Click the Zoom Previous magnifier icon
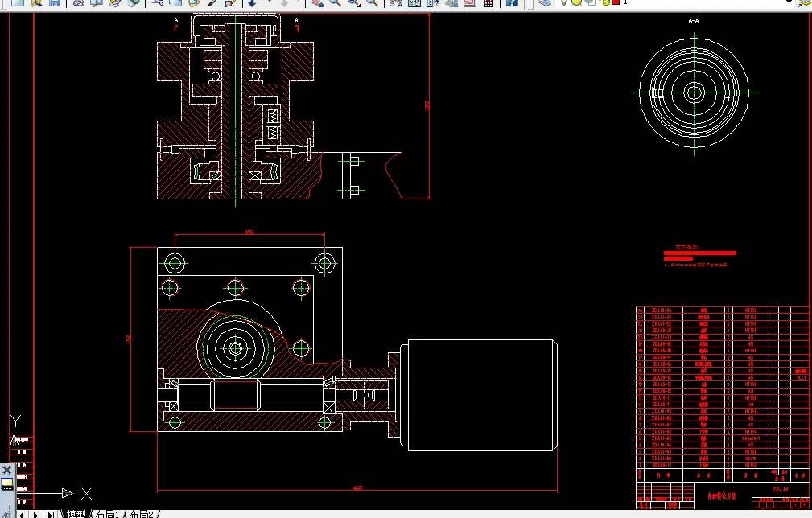 point(373,2)
